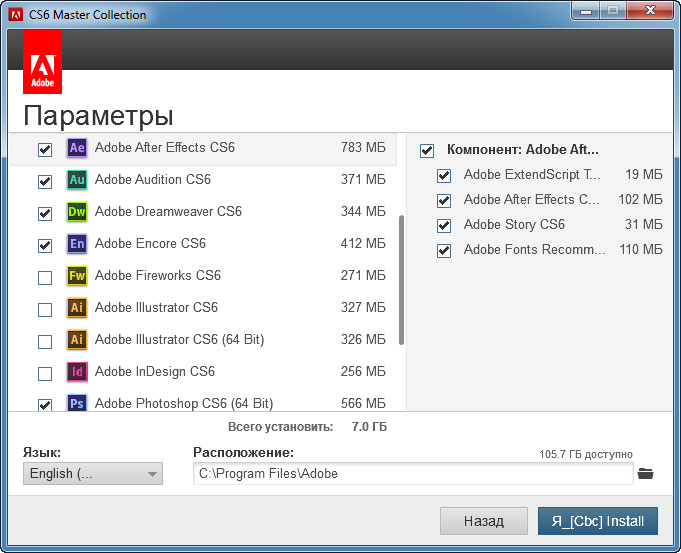Toggle the Компонент: Adobe Aft... checkbox

[427, 151]
